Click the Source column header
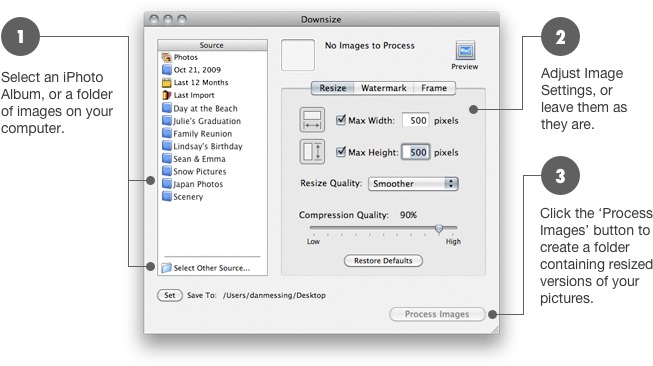 (x=212, y=45)
